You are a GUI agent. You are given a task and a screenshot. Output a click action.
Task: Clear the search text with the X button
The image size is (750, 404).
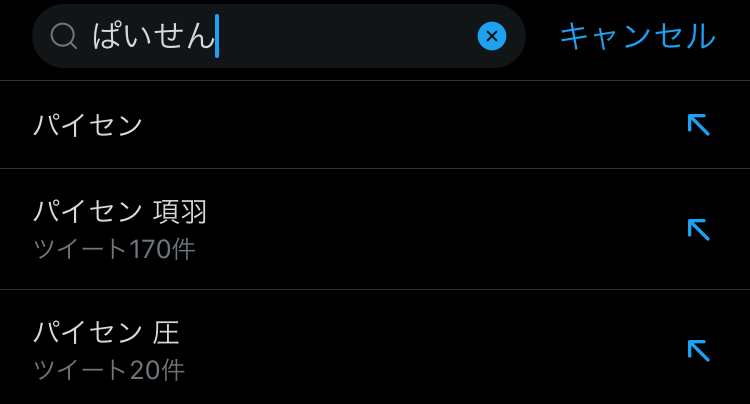point(491,37)
